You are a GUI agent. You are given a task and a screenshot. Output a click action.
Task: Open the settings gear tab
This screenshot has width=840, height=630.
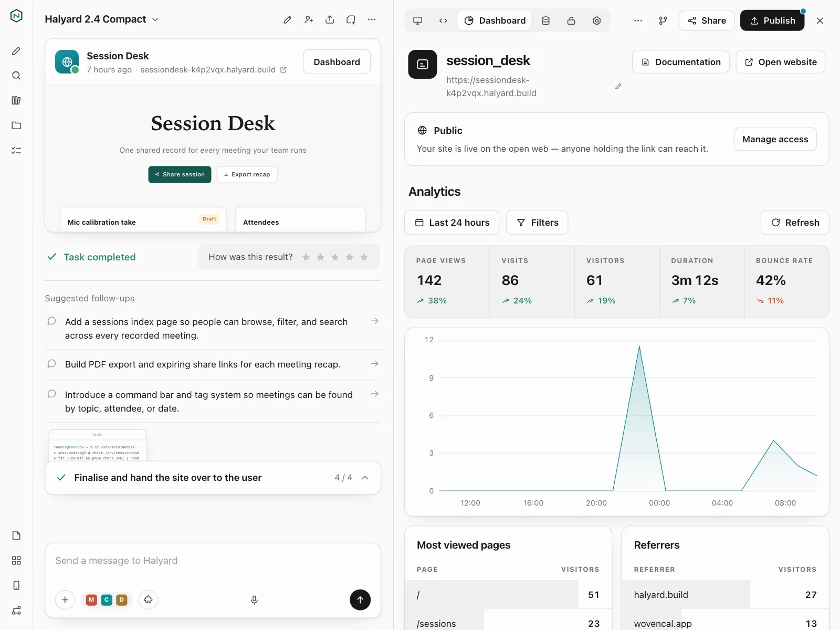pos(596,20)
